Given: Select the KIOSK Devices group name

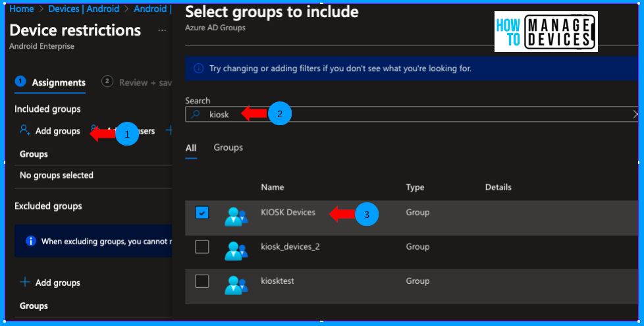Looking at the screenshot, I should tap(288, 212).
